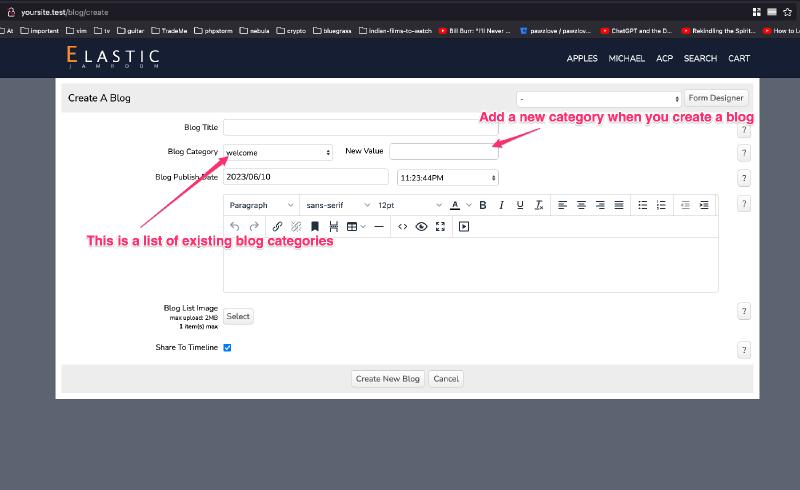Screen dimensions: 800x490
Task: Insert a link using the link icon
Action: tap(277, 227)
